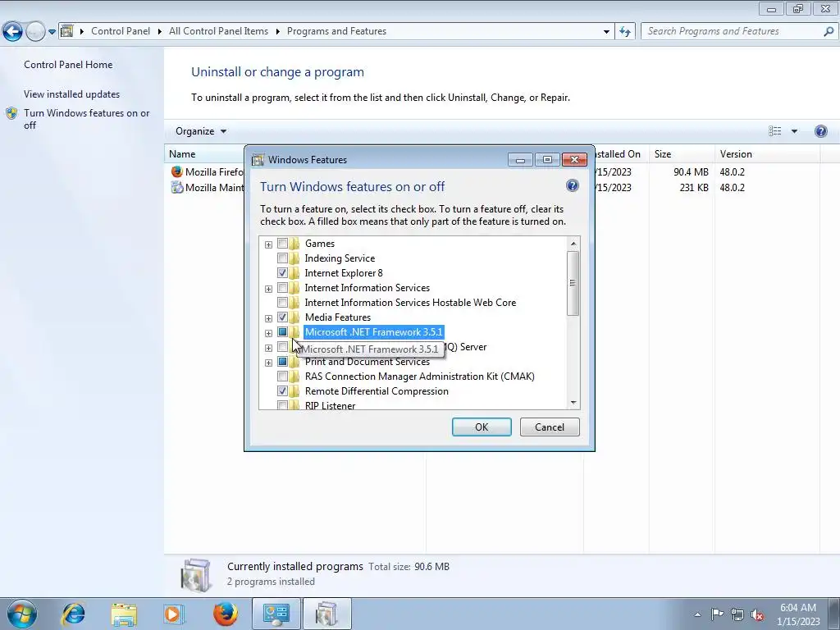The image size is (840, 630).
Task: Expand the Games feature node
Action: click(268, 244)
